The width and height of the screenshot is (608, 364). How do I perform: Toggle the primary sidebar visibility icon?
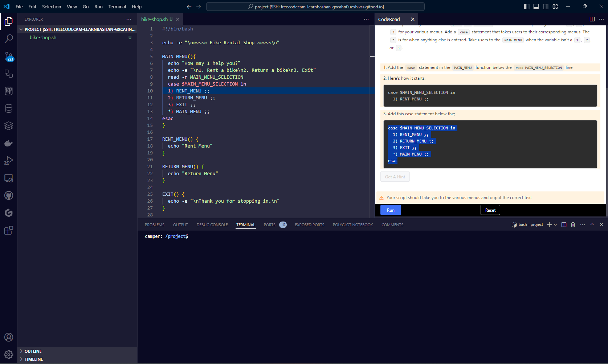527,6
